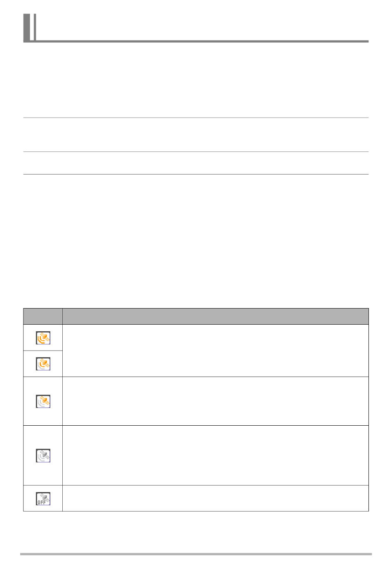Viewport: 392px width, 568px height.
Task: Click description cell beside gray satellite icon
Action: tap(215, 455)
